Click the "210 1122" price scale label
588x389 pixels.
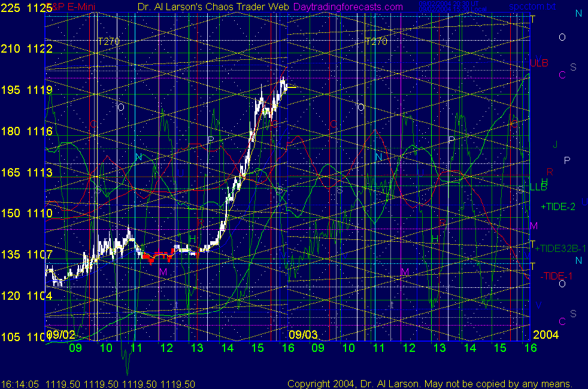[26, 48]
